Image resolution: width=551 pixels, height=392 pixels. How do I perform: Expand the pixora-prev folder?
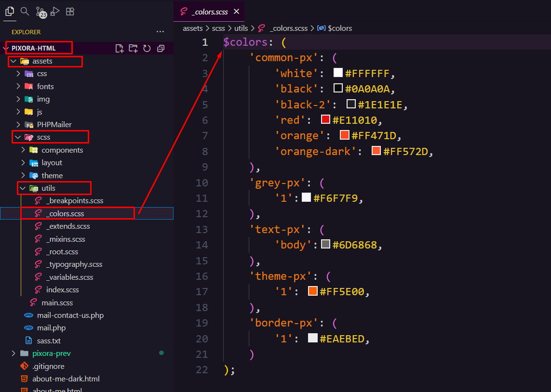tap(51, 353)
